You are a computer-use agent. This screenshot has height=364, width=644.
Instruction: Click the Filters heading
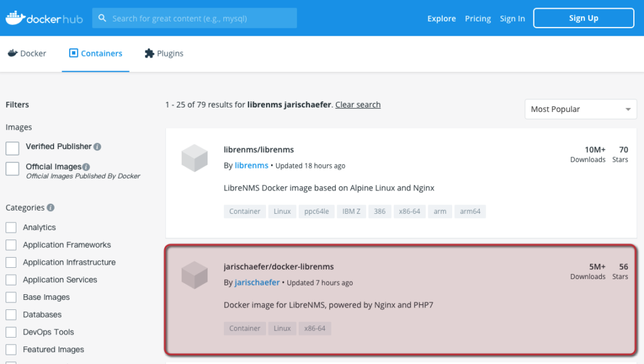point(17,104)
